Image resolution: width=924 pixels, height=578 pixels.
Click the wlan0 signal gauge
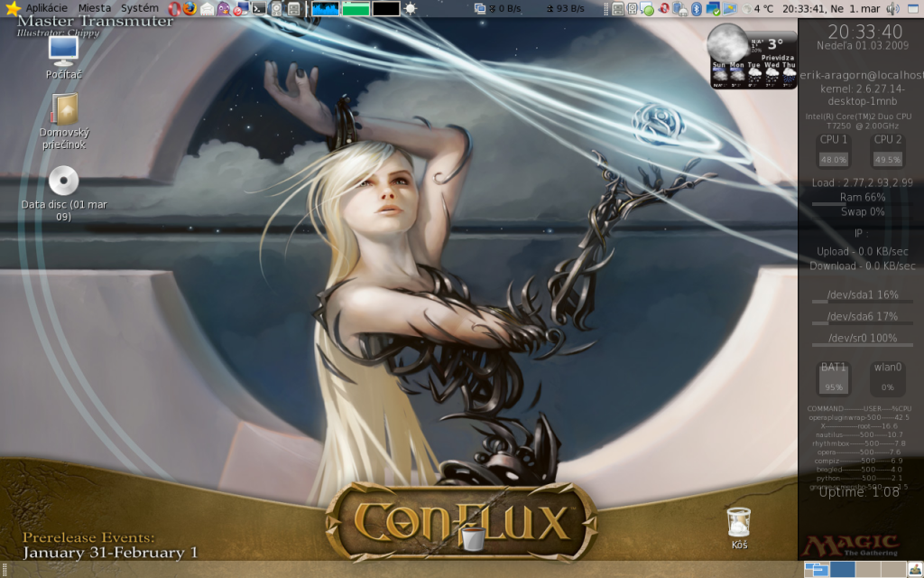click(888, 378)
